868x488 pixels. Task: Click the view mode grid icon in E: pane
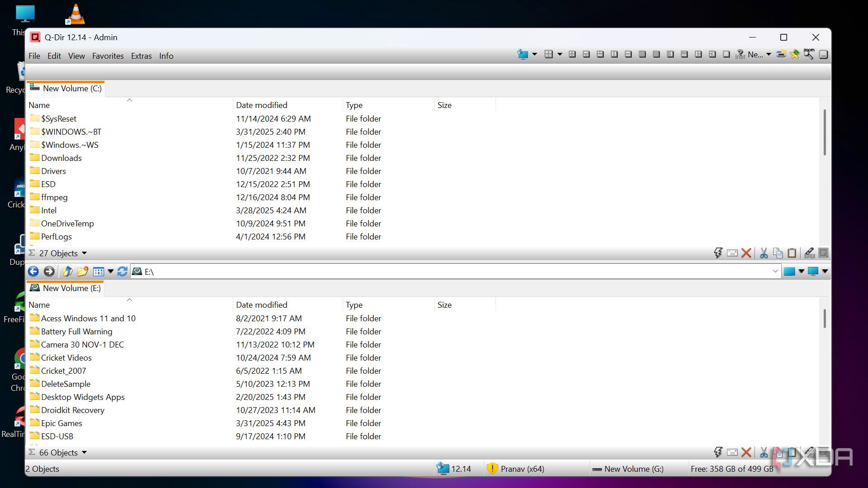pyautogui.click(x=98, y=271)
